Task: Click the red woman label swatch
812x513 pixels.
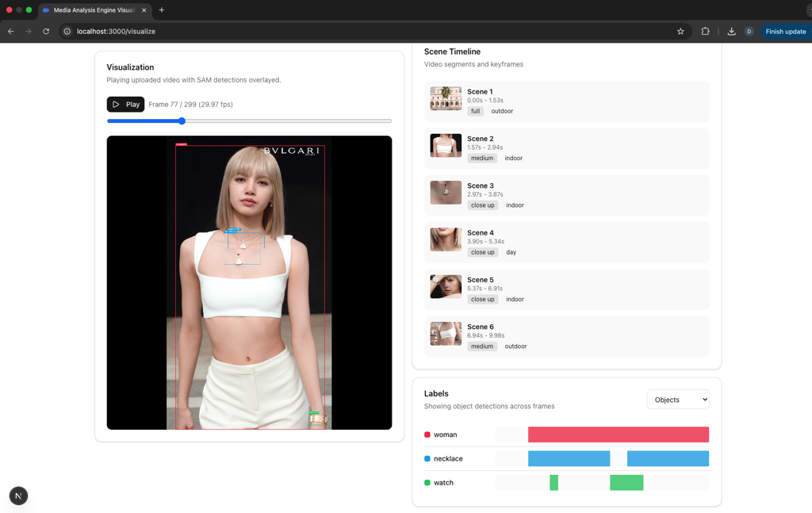Action: 427,435
